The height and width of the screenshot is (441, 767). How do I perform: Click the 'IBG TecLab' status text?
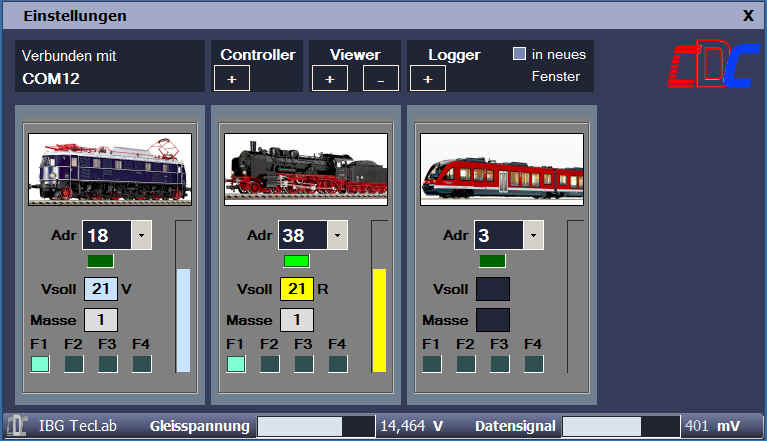[x=78, y=426]
